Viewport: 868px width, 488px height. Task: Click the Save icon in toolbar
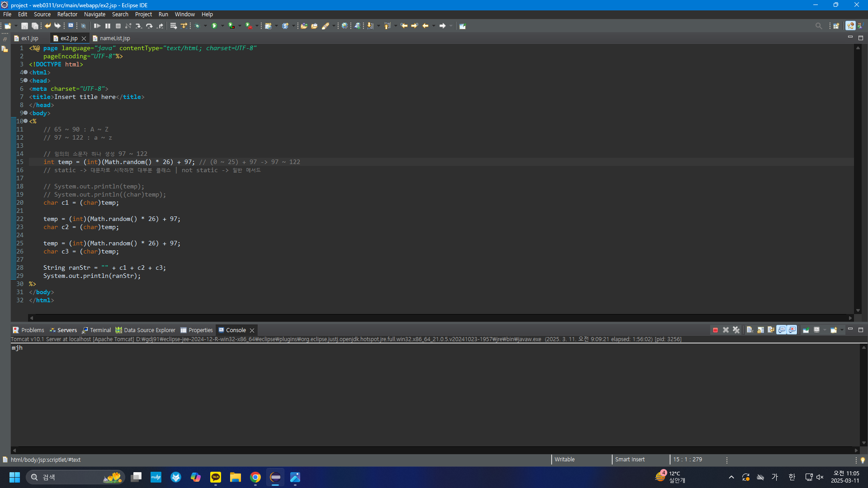pyautogui.click(x=25, y=26)
